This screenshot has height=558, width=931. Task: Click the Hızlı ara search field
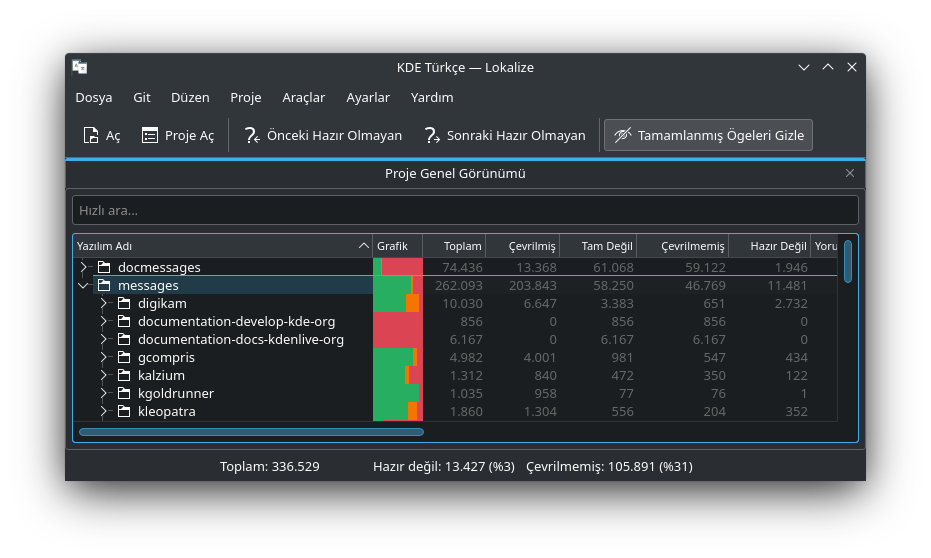click(x=465, y=210)
